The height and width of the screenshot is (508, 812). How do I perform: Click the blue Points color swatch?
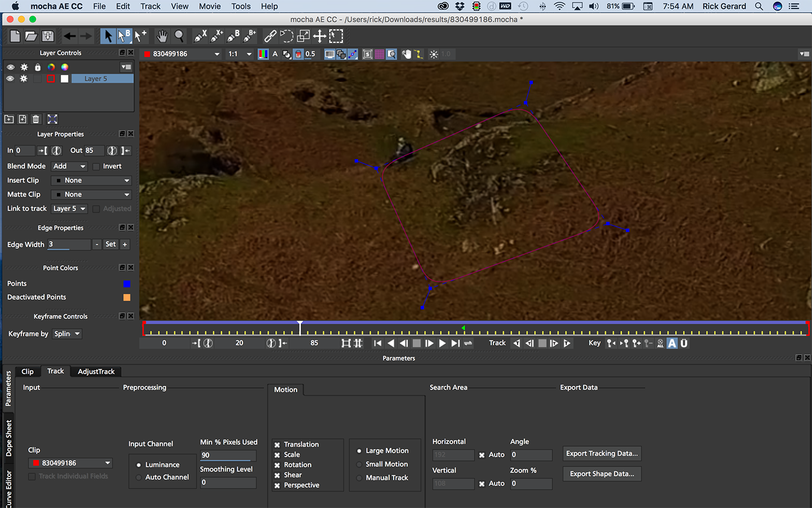coord(127,284)
